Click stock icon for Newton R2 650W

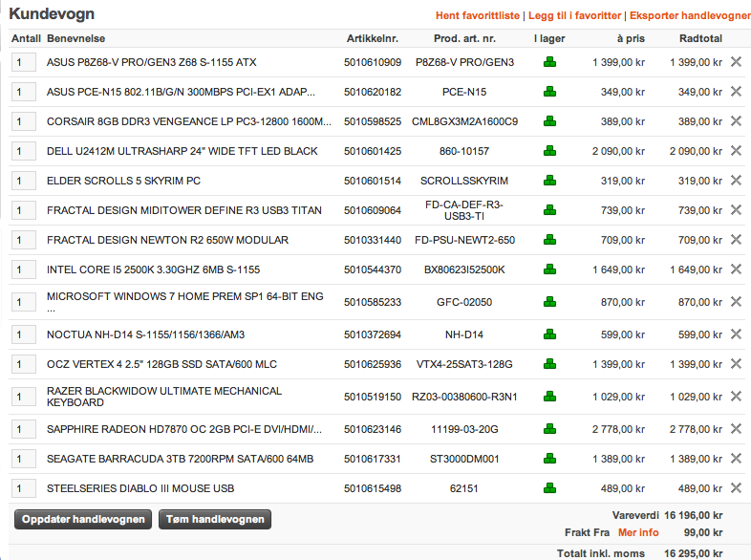click(549, 240)
